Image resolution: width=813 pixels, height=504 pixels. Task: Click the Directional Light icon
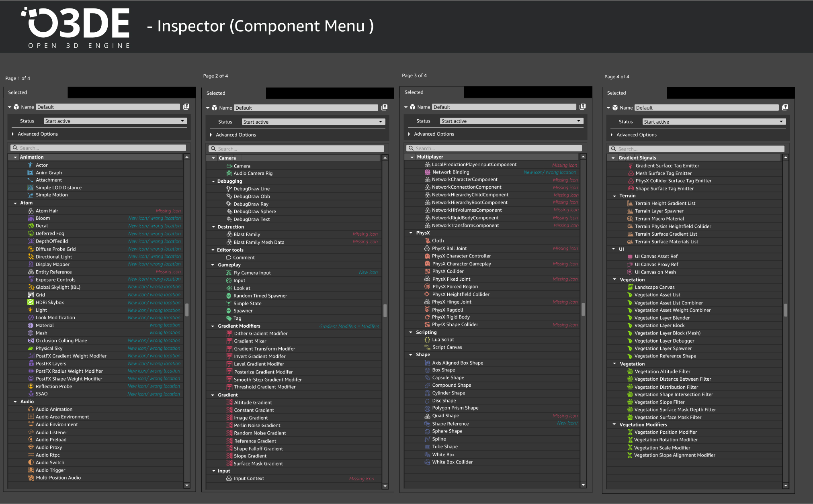pos(31,257)
